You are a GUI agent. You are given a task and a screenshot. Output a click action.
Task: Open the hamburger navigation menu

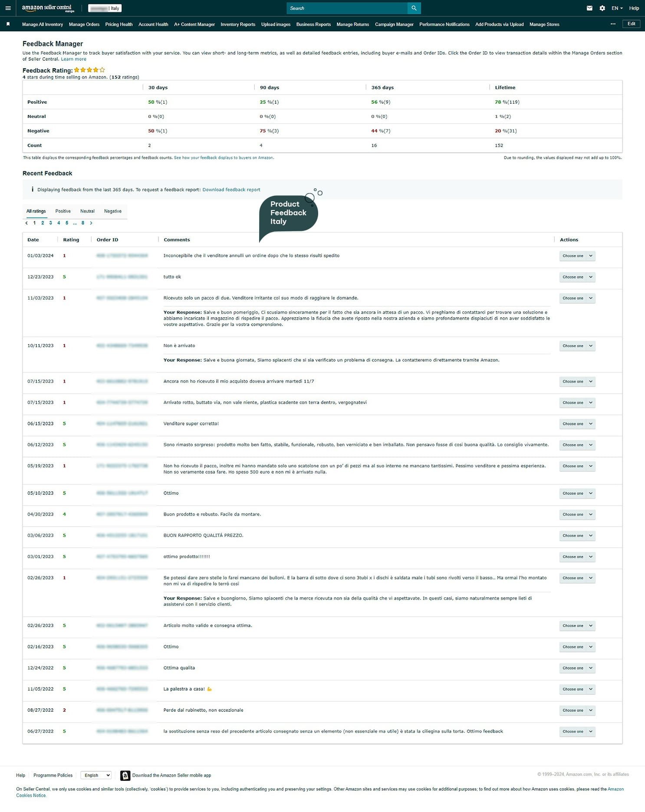(8, 8)
